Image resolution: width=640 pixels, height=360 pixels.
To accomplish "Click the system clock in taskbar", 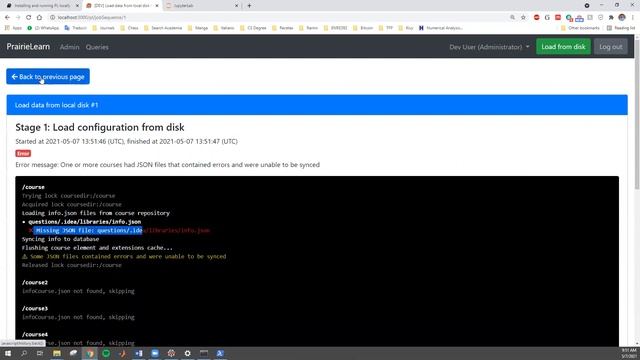I will 629,353.
